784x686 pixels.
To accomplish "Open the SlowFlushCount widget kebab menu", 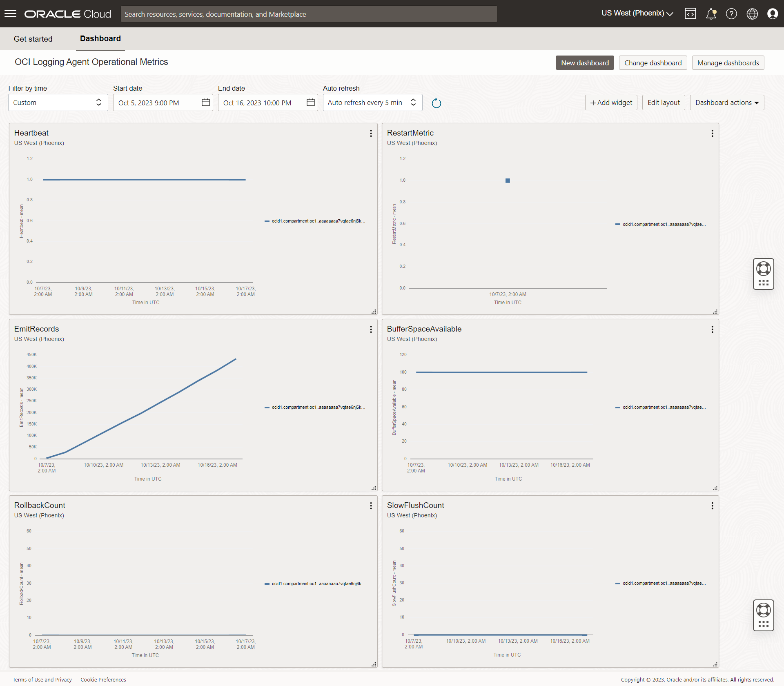I will pyautogui.click(x=712, y=506).
